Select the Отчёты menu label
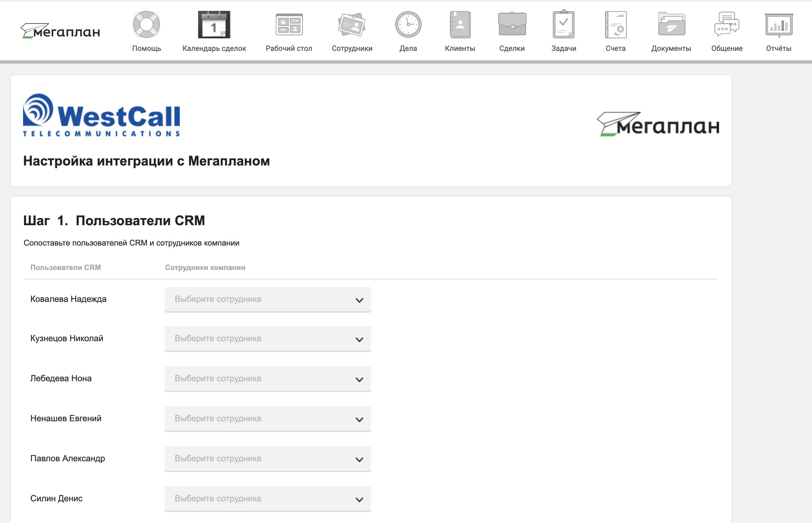The image size is (812, 523). point(779,49)
